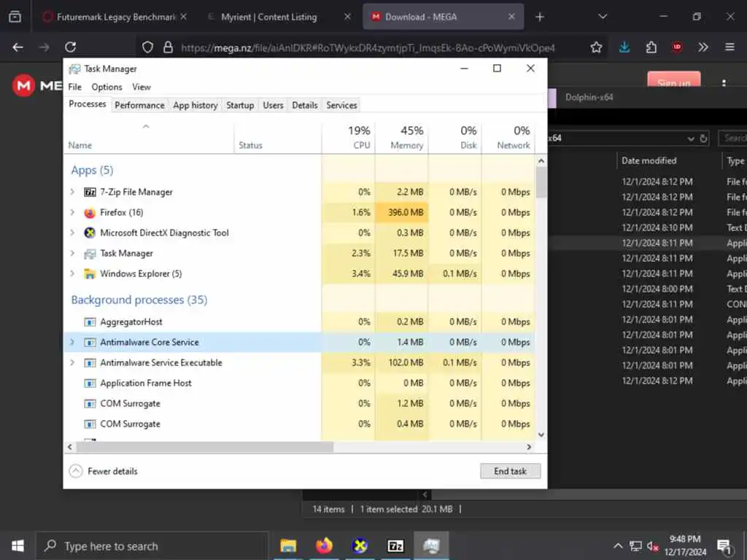Show hidden system tray icons
Image resolution: width=747 pixels, height=560 pixels.
[x=618, y=546]
